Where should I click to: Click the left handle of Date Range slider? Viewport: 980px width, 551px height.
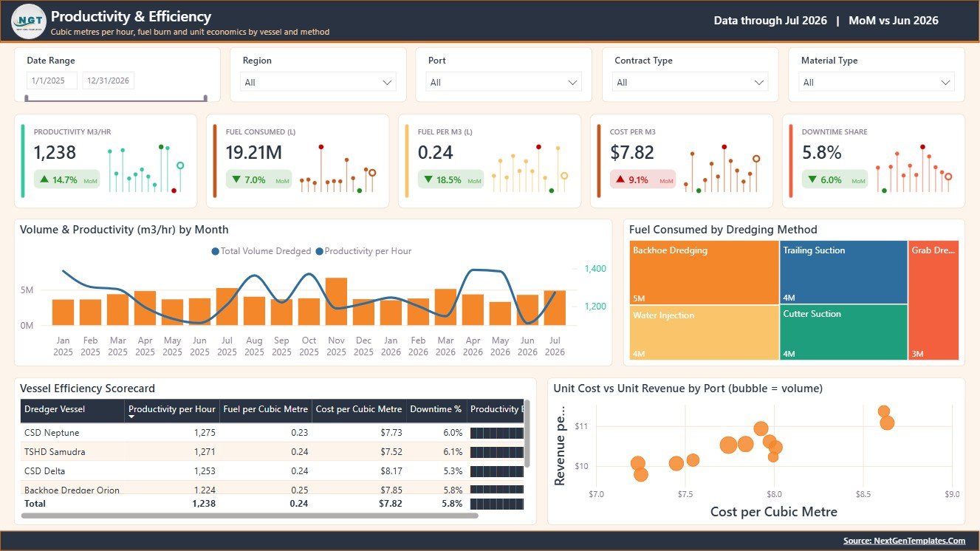pos(27,97)
